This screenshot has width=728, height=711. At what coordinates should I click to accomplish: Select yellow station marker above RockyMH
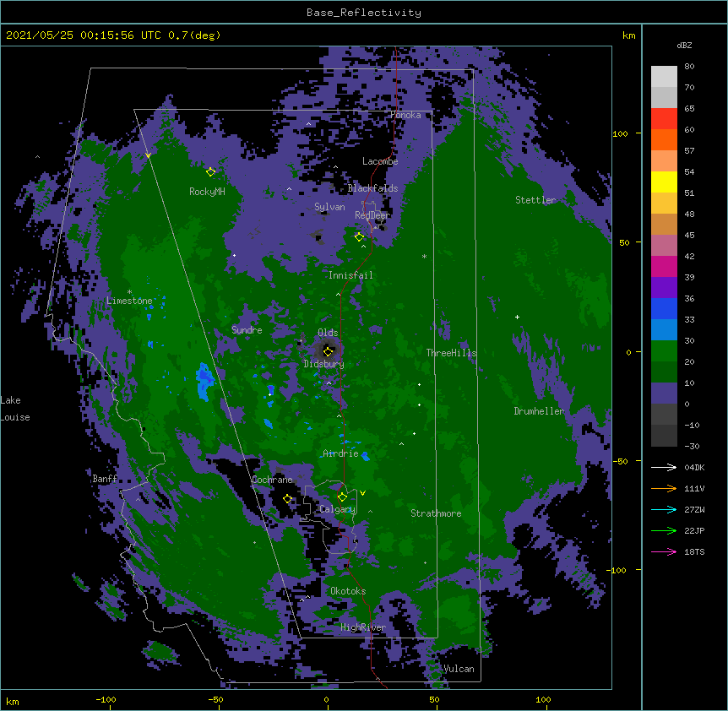pyautogui.click(x=210, y=172)
